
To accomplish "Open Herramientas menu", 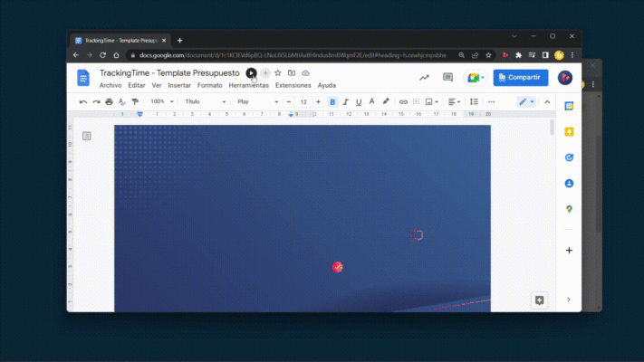I will pos(248,85).
